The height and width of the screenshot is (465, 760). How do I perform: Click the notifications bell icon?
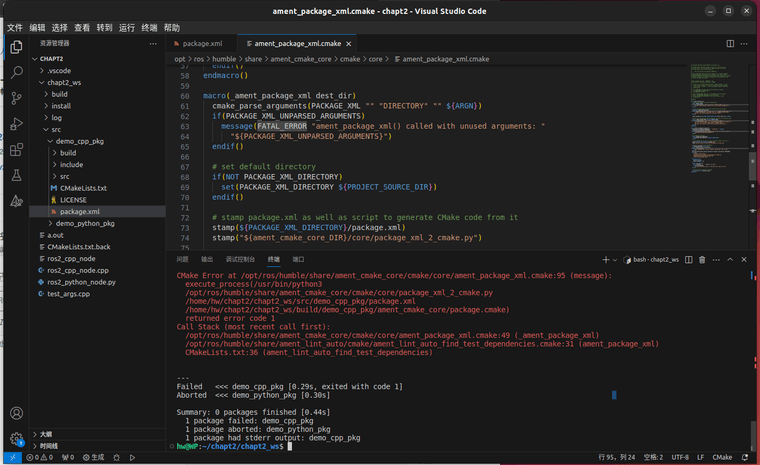click(745, 457)
